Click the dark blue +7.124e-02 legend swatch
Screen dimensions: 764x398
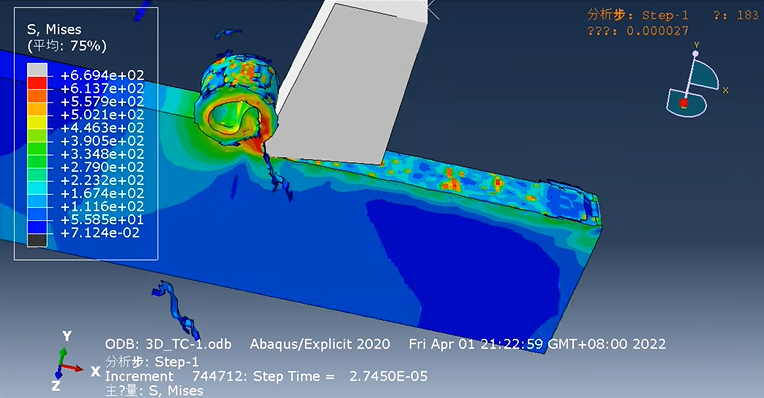click(37, 227)
